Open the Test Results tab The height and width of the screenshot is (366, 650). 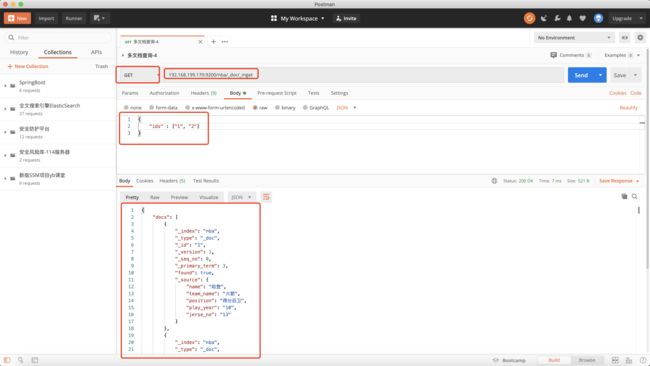click(206, 181)
